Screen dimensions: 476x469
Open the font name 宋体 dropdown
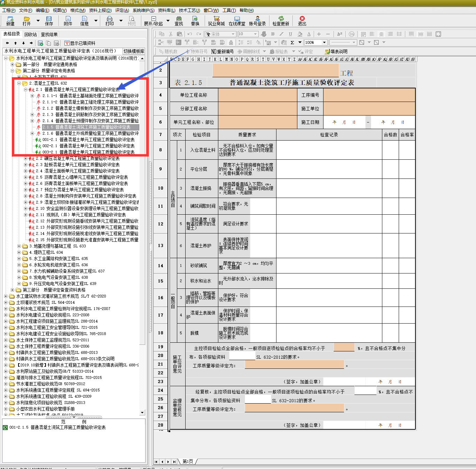click(x=233, y=34)
